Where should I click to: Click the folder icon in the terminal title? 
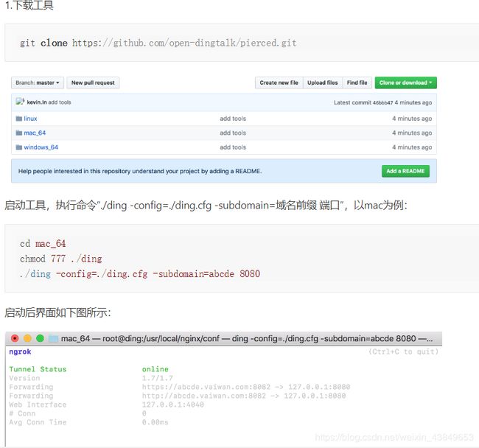pos(54,339)
